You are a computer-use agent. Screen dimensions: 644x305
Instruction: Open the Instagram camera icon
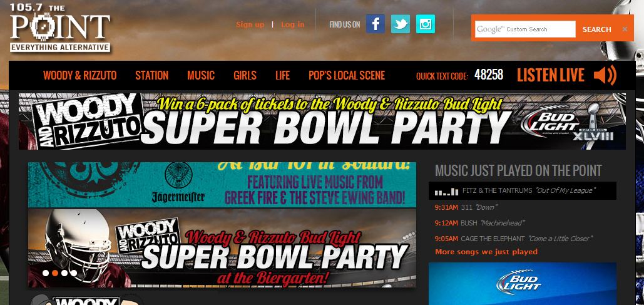click(x=425, y=24)
